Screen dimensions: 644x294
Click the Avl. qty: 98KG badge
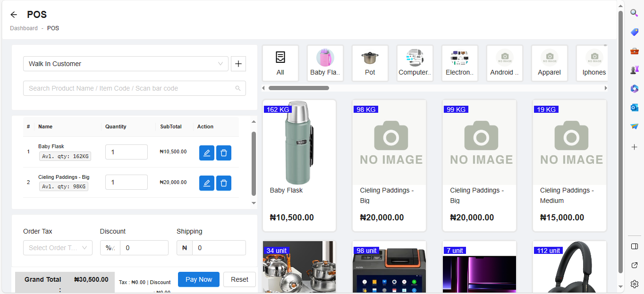(64, 186)
